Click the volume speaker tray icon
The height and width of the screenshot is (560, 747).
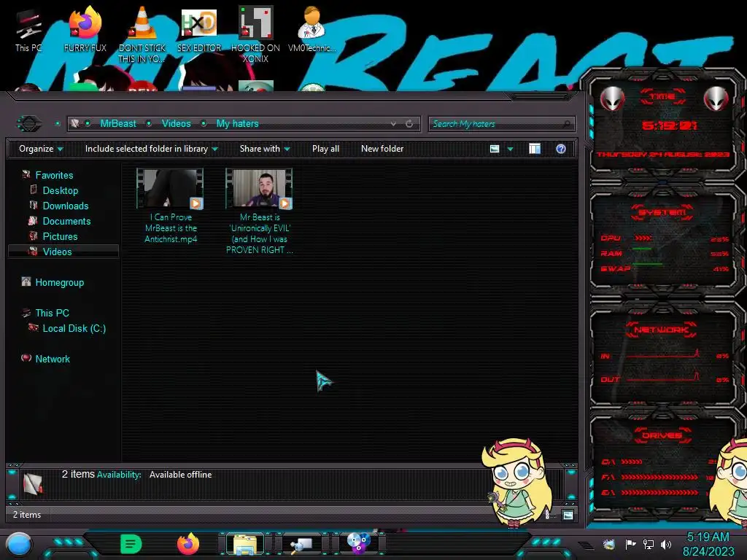(x=666, y=544)
